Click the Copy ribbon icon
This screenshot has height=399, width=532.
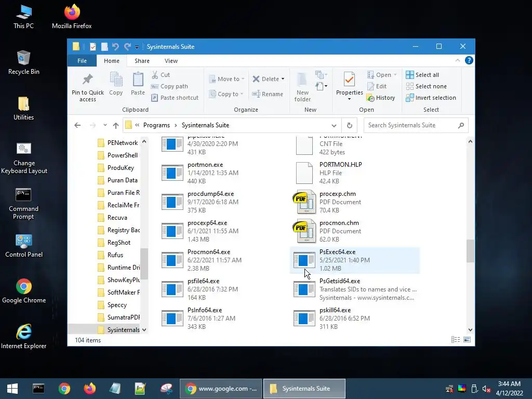click(x=116, y=79)
